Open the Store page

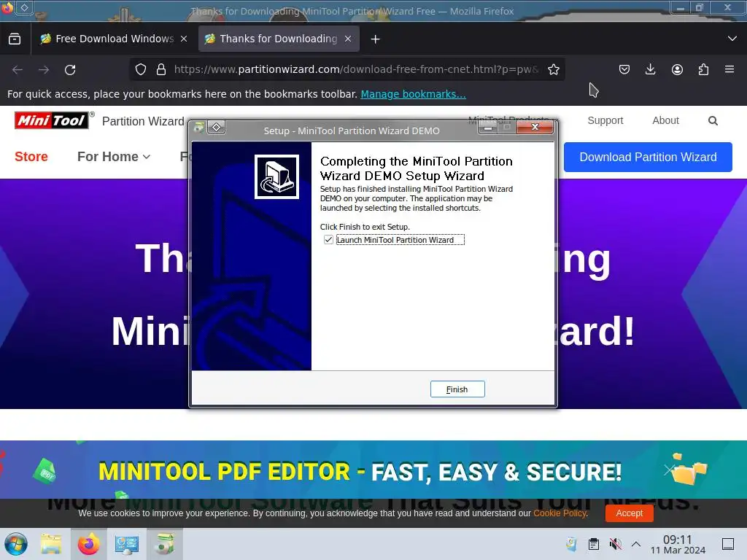point(31,157)
